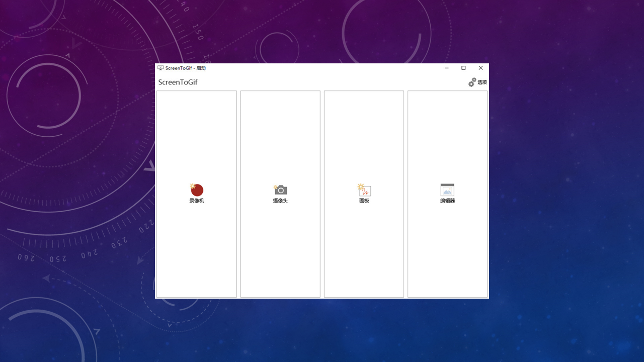The image size is (644, 362).
Task: Click the Editor (编辑器) picture icon
Action: 447,190
